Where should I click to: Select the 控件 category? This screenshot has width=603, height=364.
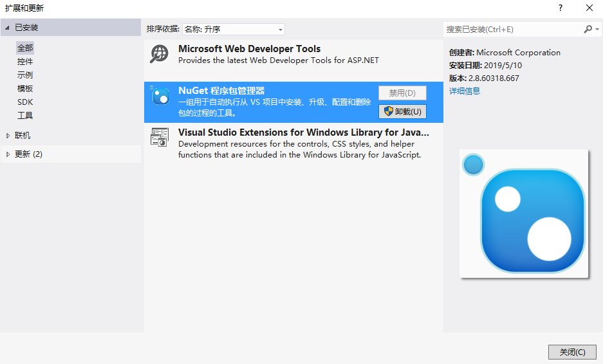click(25, 62)
